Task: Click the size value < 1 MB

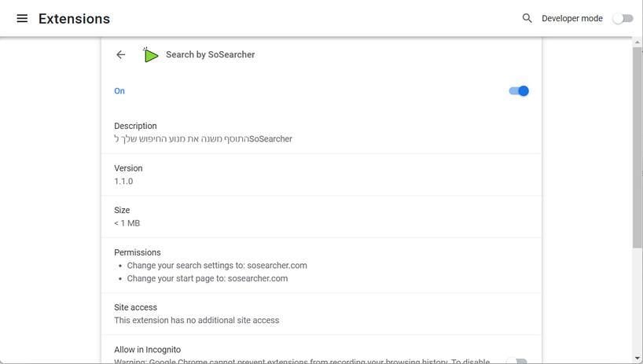Action: coord(127,223)
